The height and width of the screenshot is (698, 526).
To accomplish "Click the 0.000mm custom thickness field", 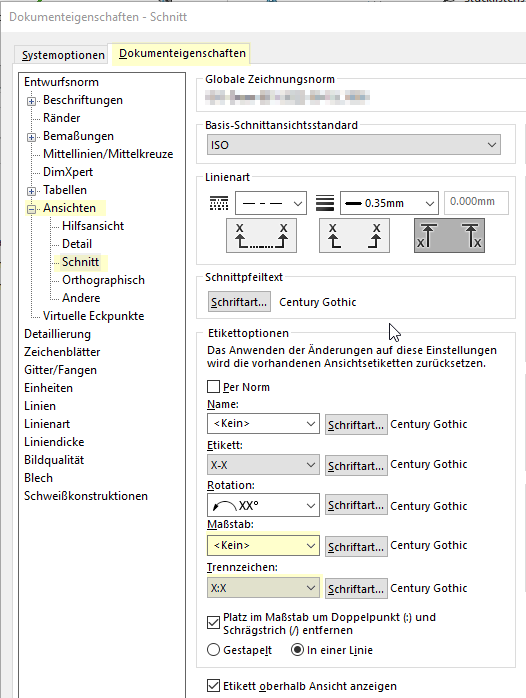I will [x=476, y=203].
